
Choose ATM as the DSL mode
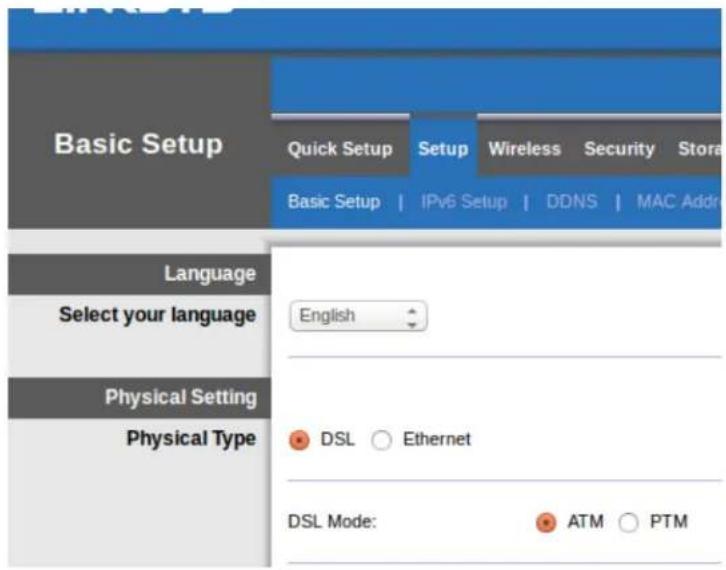546,522
